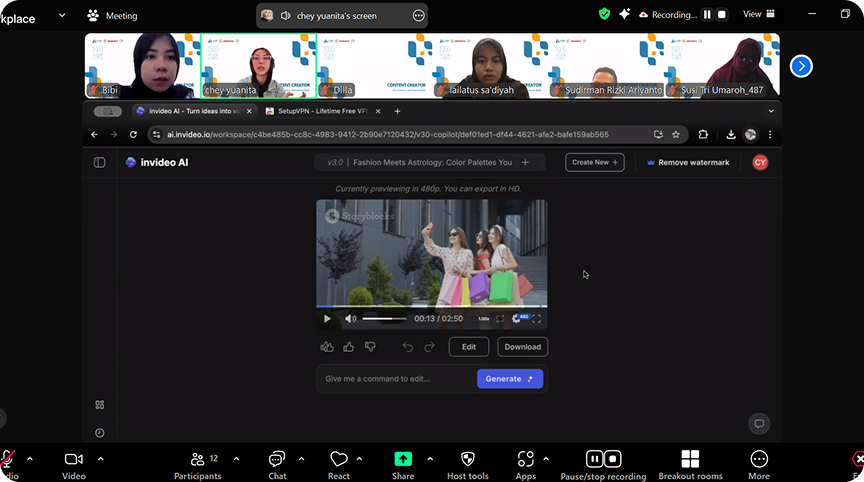
Task: Select lailatus sa'diyah's video thumbnail
Action: click(489, 66)
